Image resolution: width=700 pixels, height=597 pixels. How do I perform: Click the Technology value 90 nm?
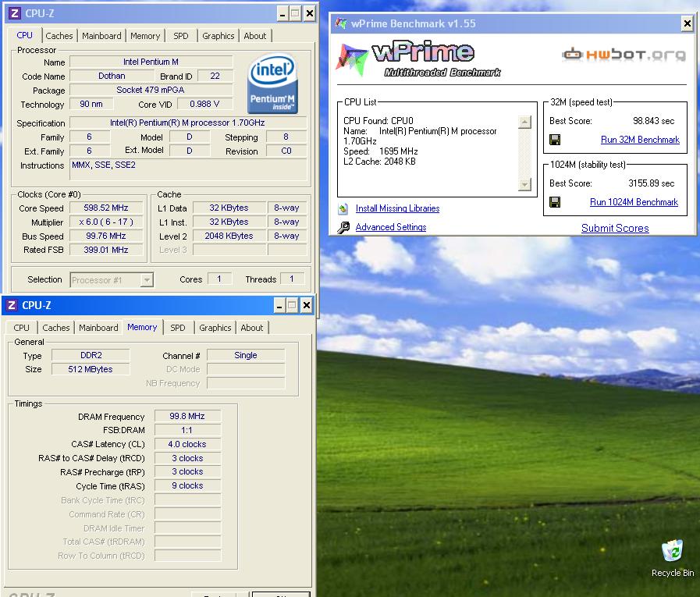tap(91, 104)
